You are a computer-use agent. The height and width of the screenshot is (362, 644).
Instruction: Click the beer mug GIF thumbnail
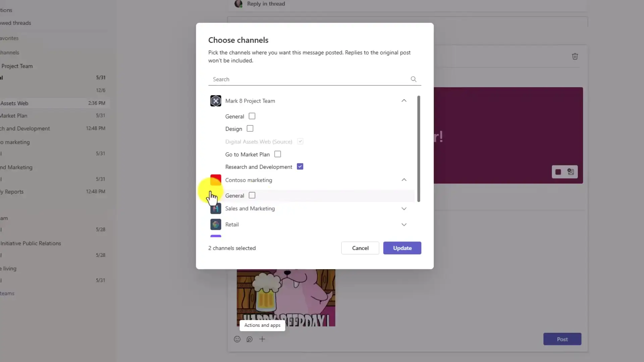[x=286, y=298]
